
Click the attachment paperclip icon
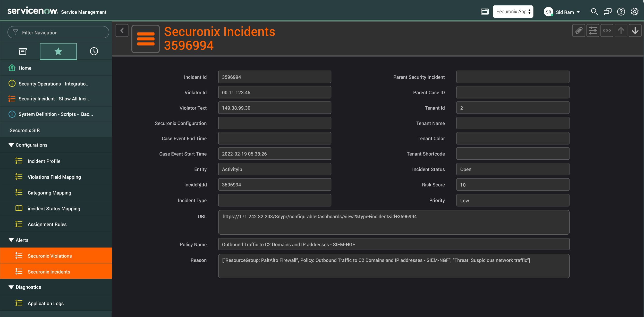(x=579, y=31)
